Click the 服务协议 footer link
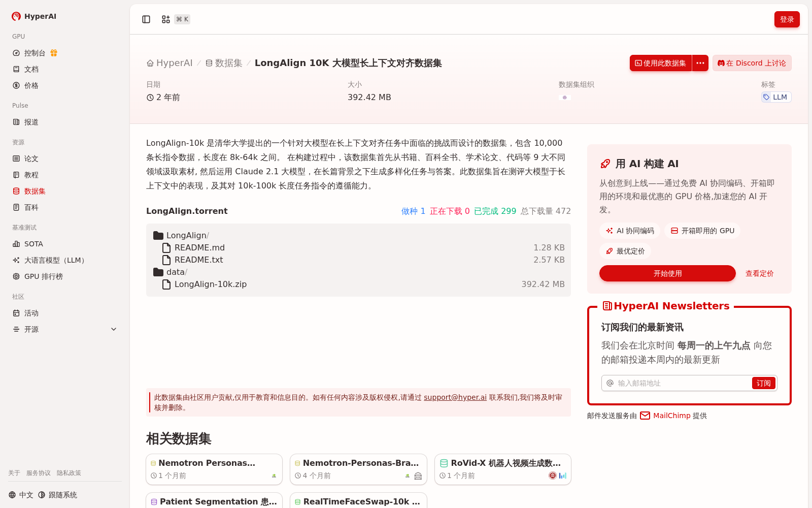The width and height of the screenshot is (812, 508). pyautogui.click(x=39, y=473)
